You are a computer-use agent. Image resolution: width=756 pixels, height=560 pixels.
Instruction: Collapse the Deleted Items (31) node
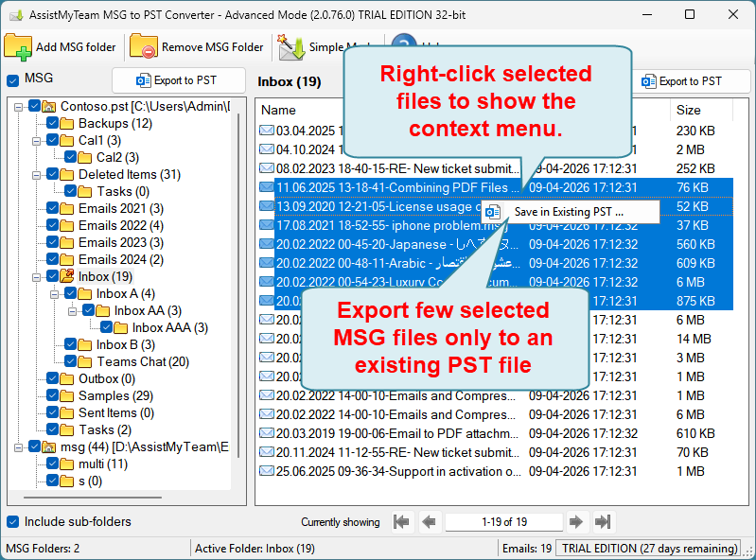tap(36, 175)
